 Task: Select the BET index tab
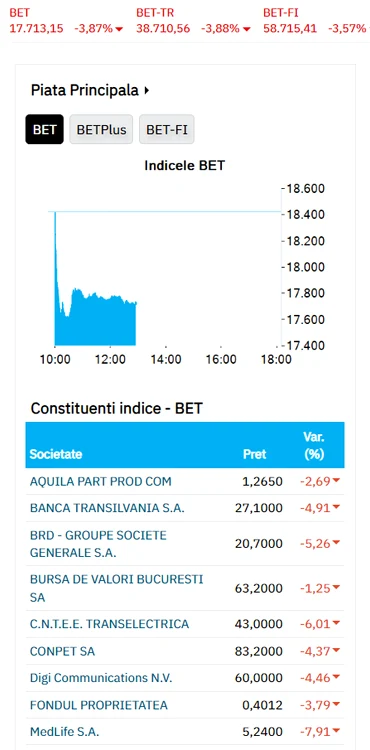[44, 129]
